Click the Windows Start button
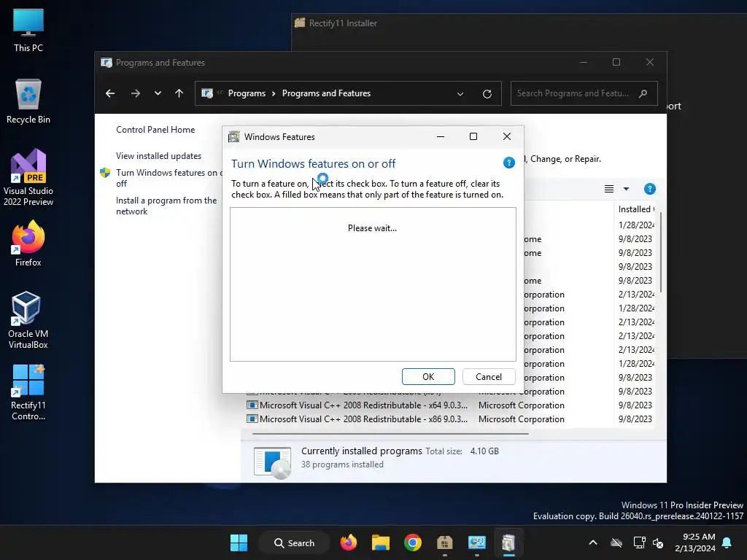 click(x=239, y=542)
